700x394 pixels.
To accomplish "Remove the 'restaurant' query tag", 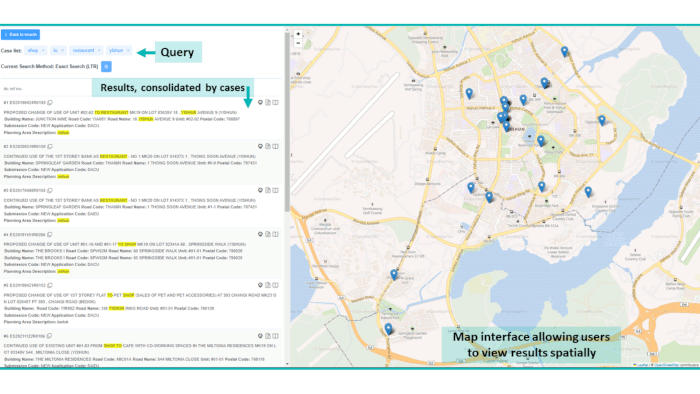I will tap(99, 50).
